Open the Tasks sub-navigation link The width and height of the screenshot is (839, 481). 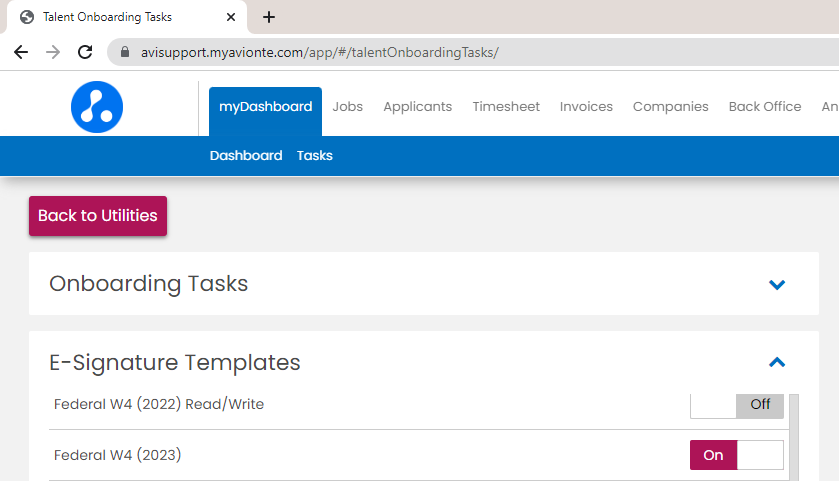tap(314, 156)
